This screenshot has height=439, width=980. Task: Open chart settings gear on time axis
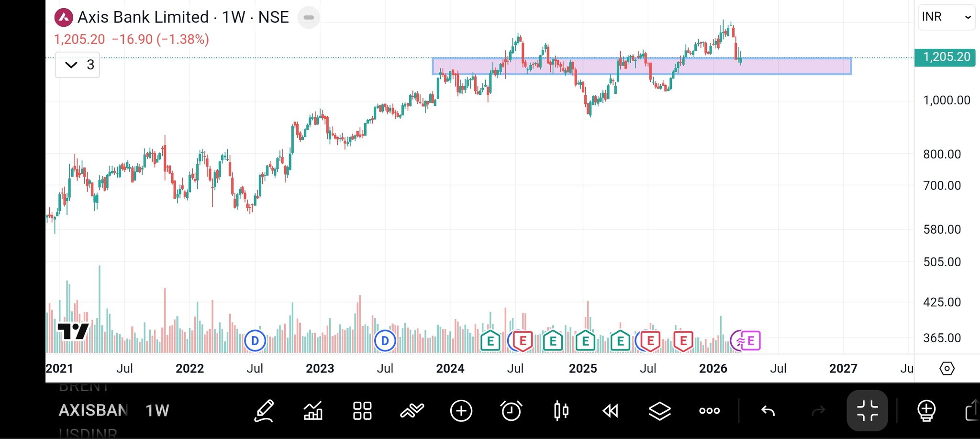tap(947, 368)
